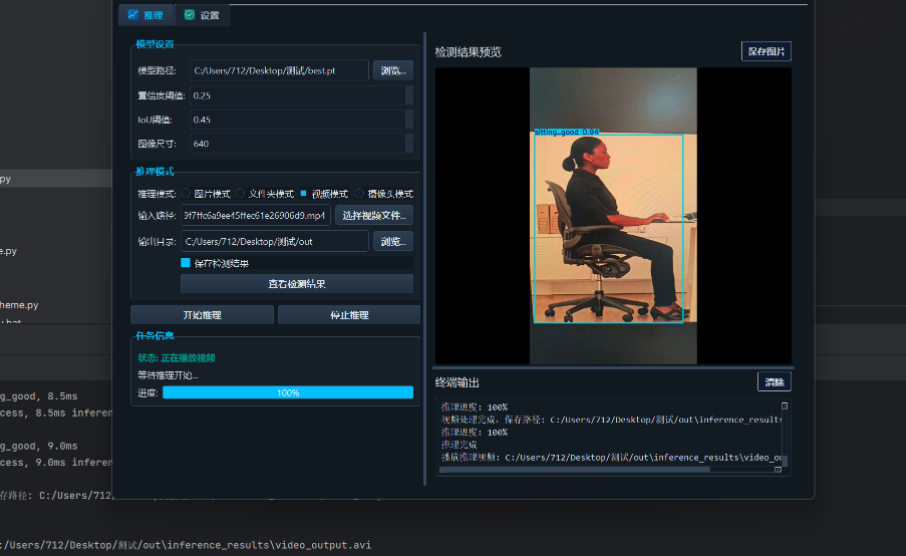This screenshot has height=556, width=906.
Task: Select 摄像头模式 radio button
Action: click(x=359, y=193)
